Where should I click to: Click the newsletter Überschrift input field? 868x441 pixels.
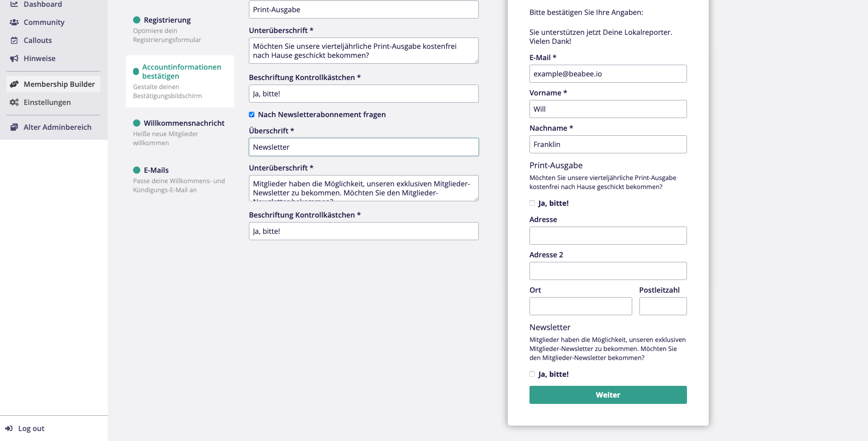coord(363,147)
